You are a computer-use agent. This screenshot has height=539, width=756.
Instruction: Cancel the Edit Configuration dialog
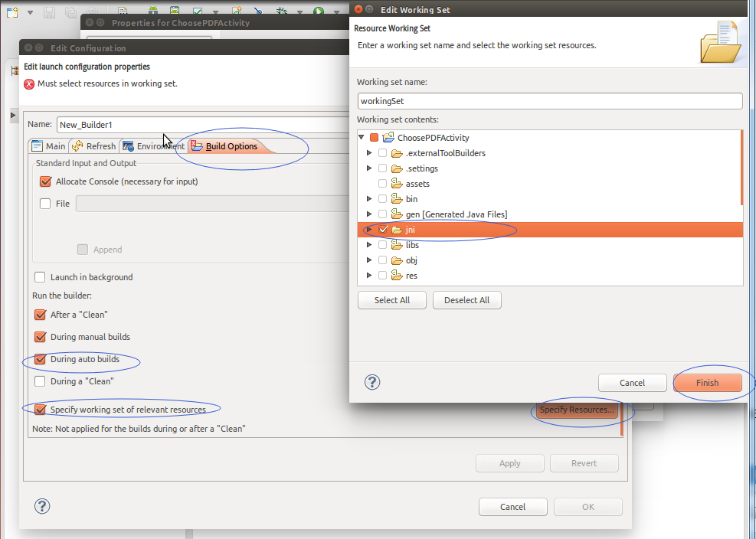click(x=512, y=507)
